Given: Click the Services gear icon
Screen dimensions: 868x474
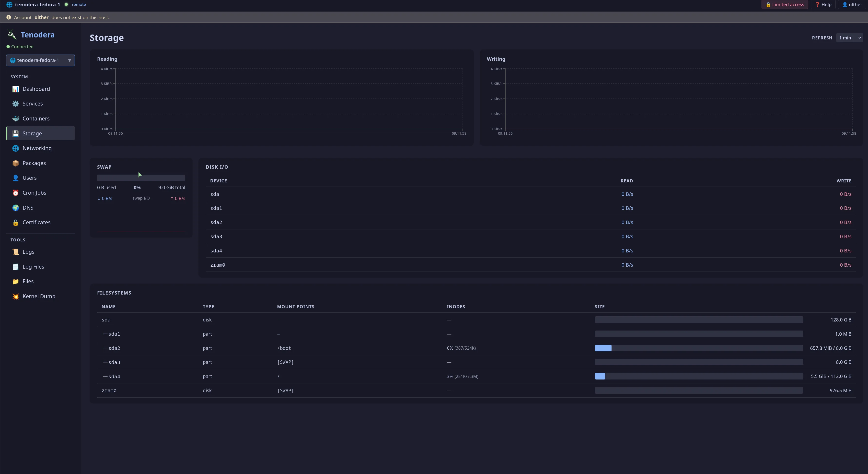Looking at the screenshot, I should click(x=15, y=104).
